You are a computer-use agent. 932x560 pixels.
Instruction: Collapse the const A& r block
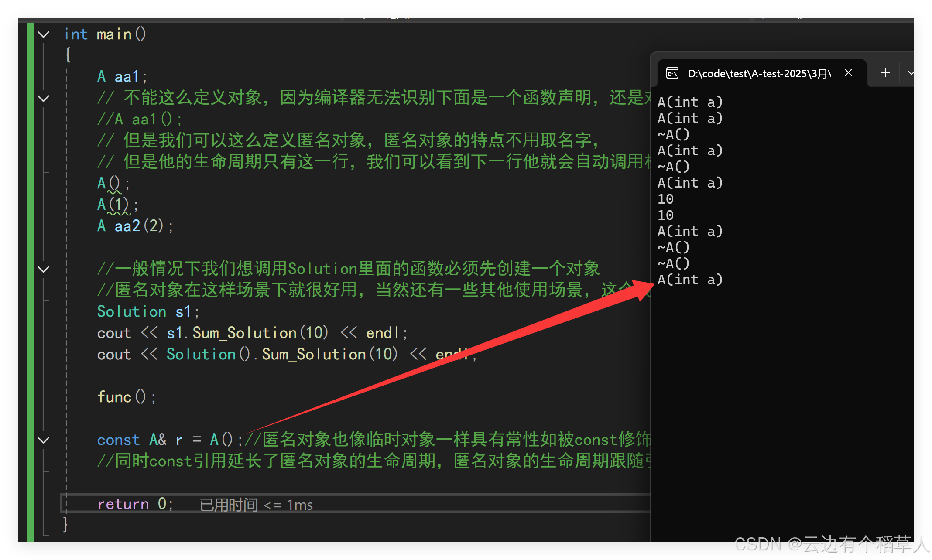pos(43,440)
